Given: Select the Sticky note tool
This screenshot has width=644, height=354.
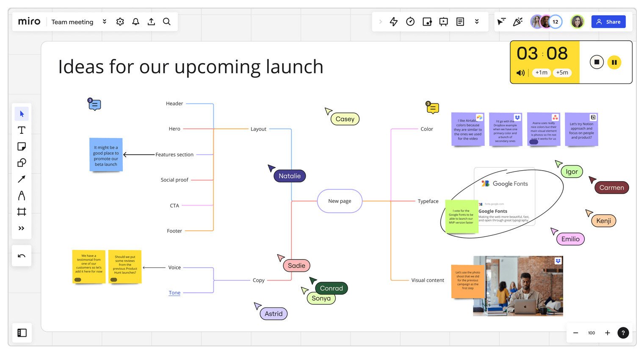Looking at the screenshot, I should pos(22,147).
